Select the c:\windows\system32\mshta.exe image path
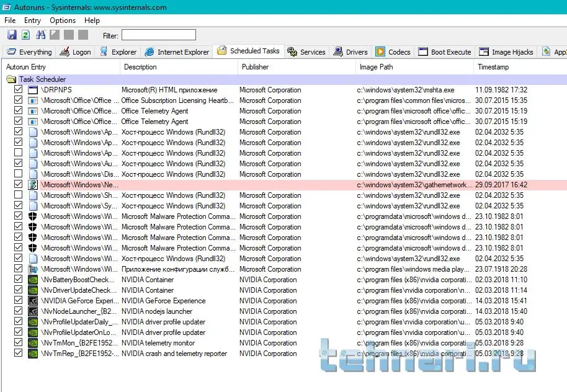This screenshot has height=392, width=567. [x=406, y=90]
